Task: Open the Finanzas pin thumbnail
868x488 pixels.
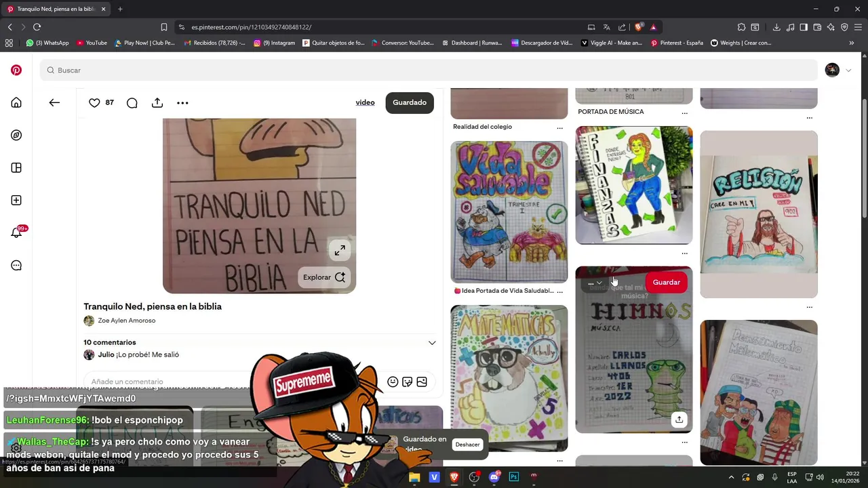Action: [634, 185]
